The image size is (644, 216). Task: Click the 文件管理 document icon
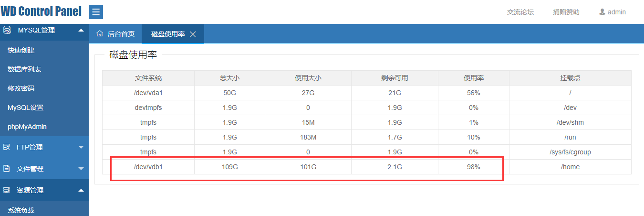(x=7, y=169)
